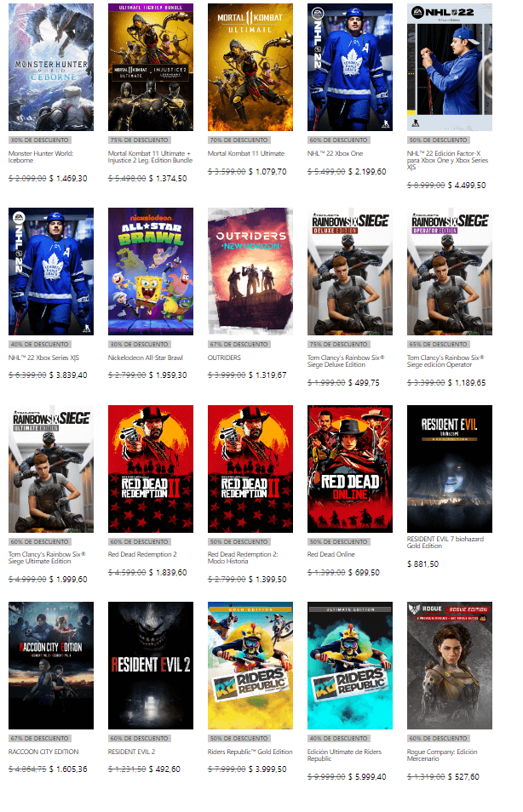Open the Mortal Kombat 11 Ultimate title link
Viewport: 523px width, 812px height.
[246, 153]
